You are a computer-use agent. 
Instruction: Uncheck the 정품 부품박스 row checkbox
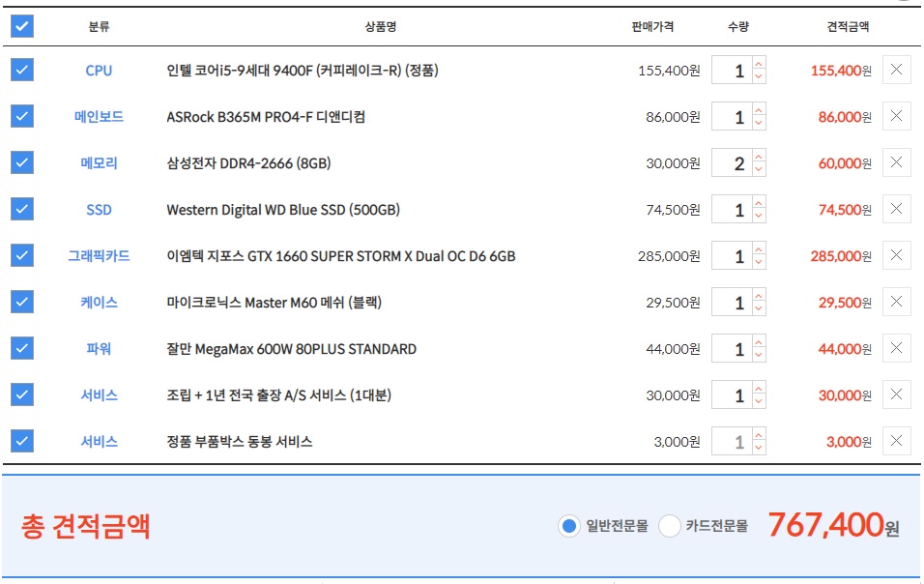(22, 441)
